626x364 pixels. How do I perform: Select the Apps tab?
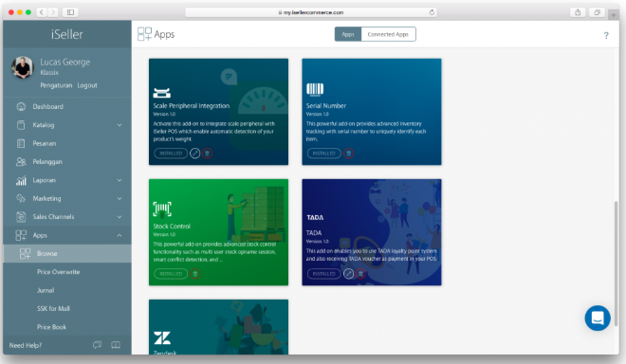tap(348, 34)
